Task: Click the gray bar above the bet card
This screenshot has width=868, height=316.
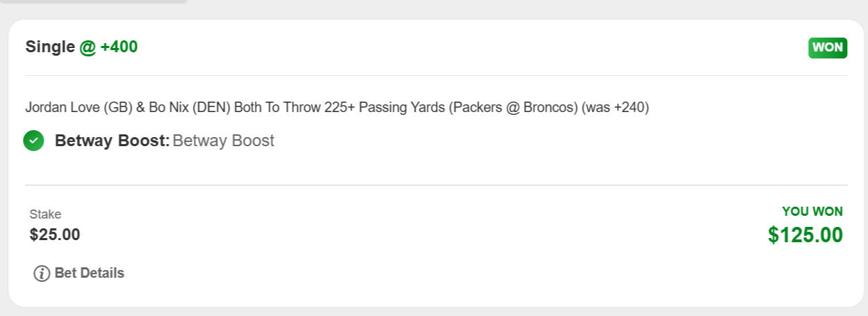Action: 93,1
